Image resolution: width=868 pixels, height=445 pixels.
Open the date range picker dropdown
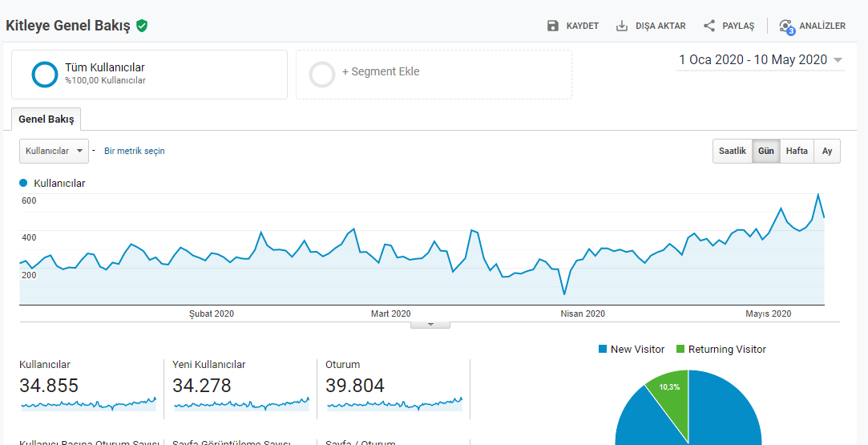[761, 60]
